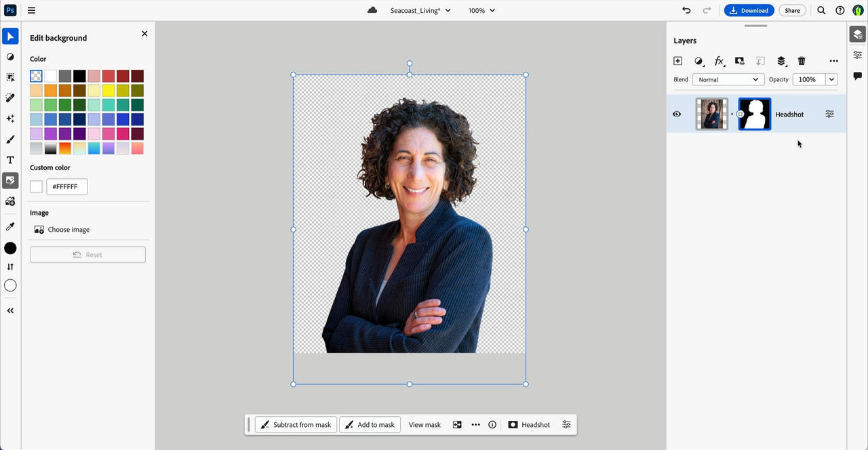Click Add to mask
Viewport: 868px width, 450px height.
[x=370, y=425]
